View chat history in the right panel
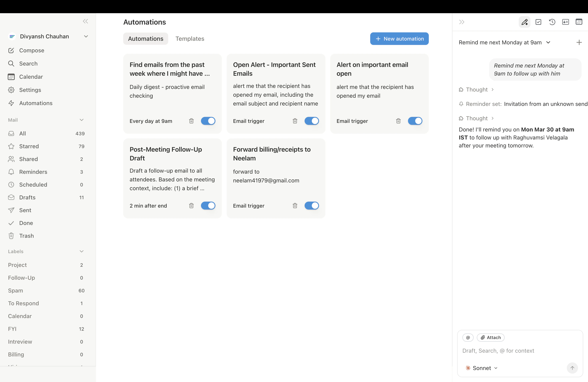This screenshot has height=382, width=588. point(552,22)
